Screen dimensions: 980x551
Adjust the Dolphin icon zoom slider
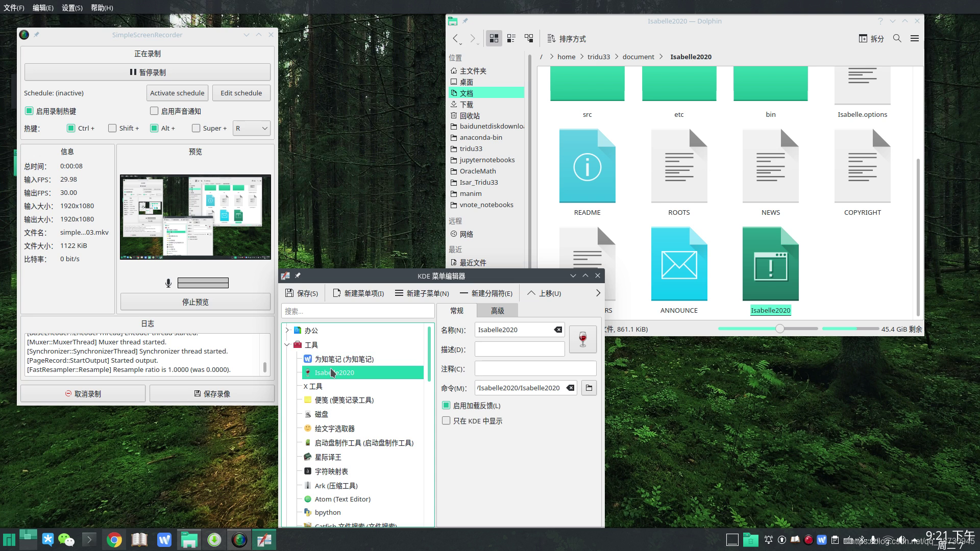[779, 329]
